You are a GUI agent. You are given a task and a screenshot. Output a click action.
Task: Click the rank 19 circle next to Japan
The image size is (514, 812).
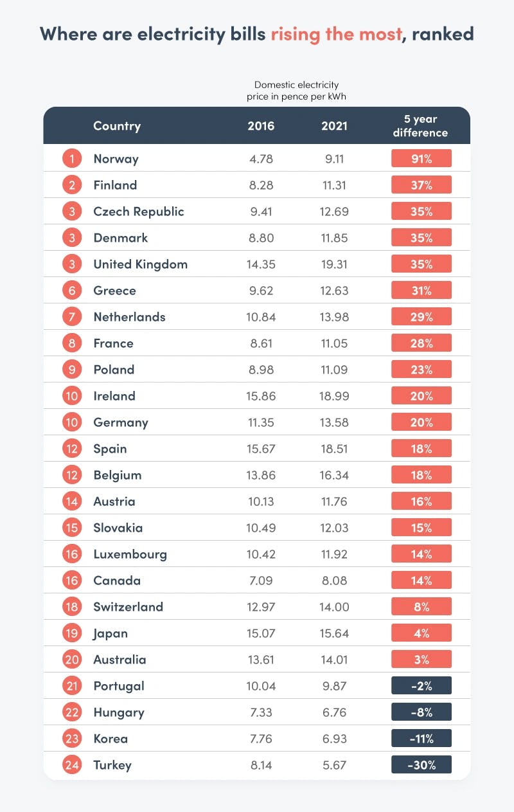(72, 633)
